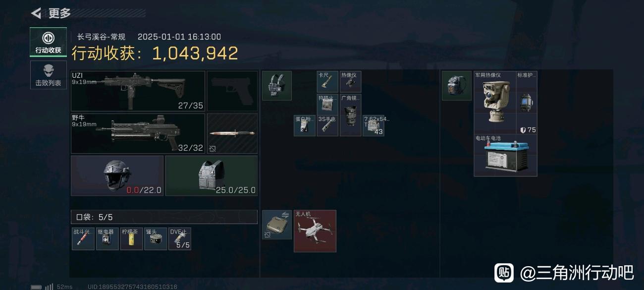
Task: Select the 电动车电池 battery item
Action: pyautogui.click(x=505, y=155)
